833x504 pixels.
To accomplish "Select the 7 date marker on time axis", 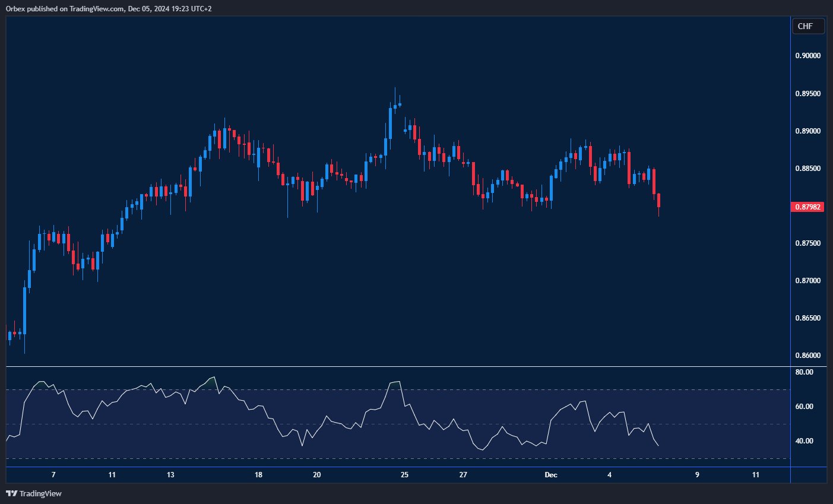I will tap(53, 475).
